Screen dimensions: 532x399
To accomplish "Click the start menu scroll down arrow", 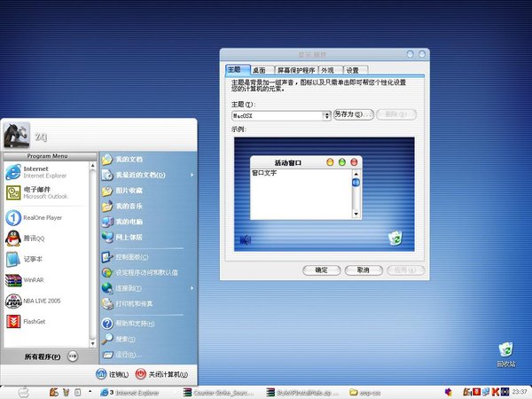I will click(x=92, y=344).
